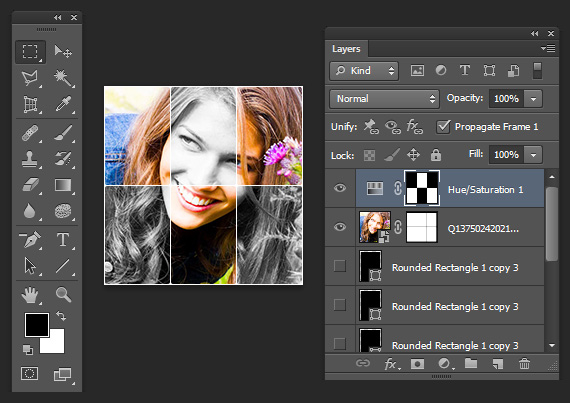
Task: Activate the Pen tool
Action: tap(30, 240)
